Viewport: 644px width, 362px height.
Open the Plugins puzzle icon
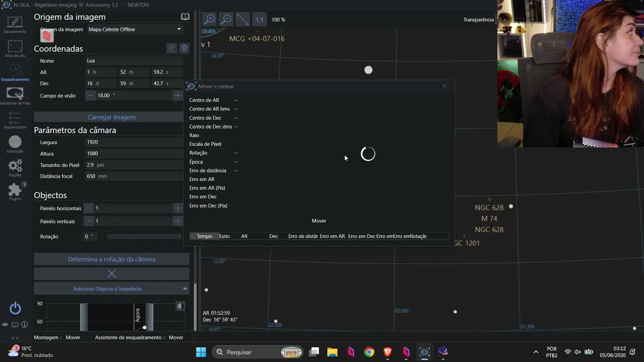tap(15, 192)
